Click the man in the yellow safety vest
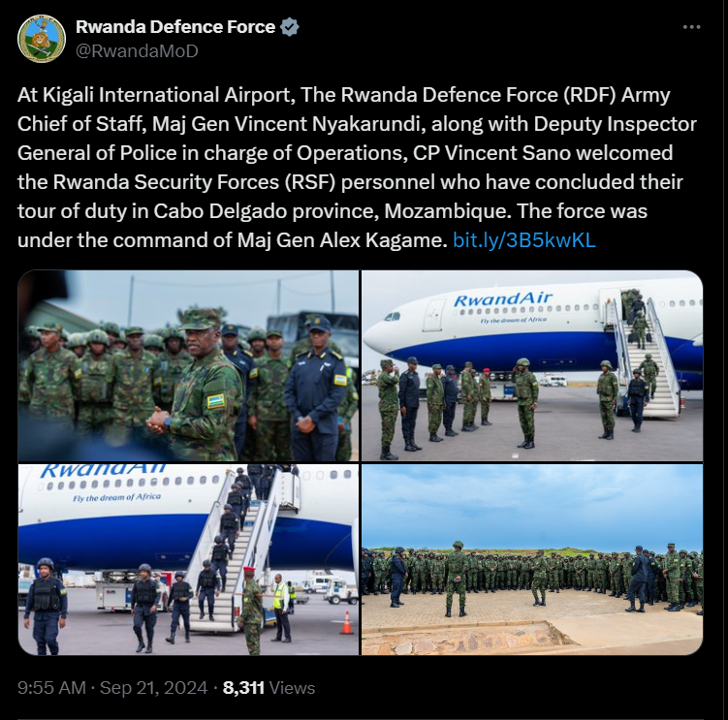Screen dimensions: 728x720 (x=280, y=608)
